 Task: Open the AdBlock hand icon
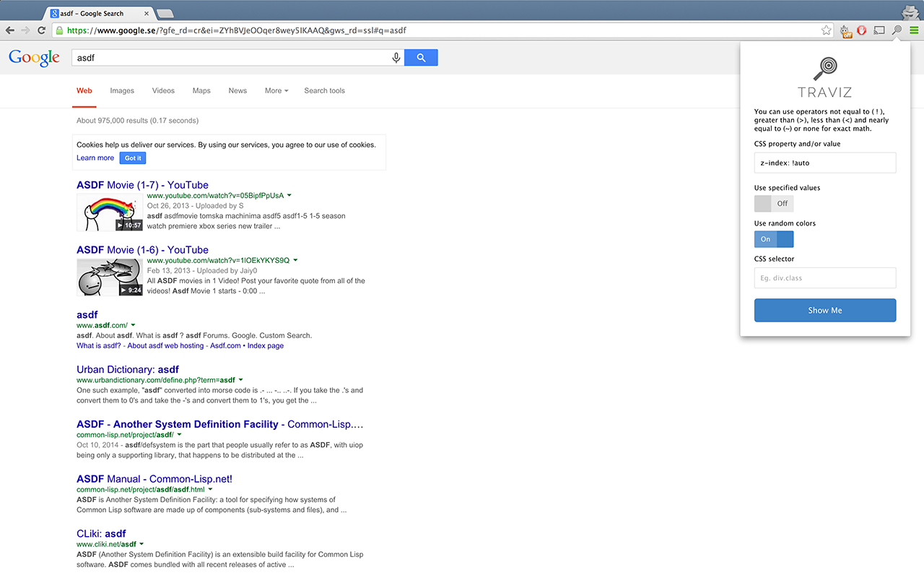click(862, 30)
